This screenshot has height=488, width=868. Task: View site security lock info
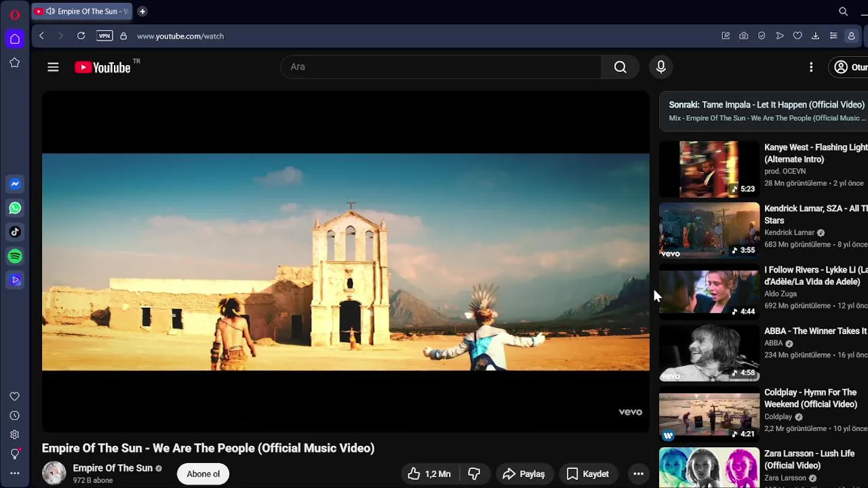click(x=123, y=36)
